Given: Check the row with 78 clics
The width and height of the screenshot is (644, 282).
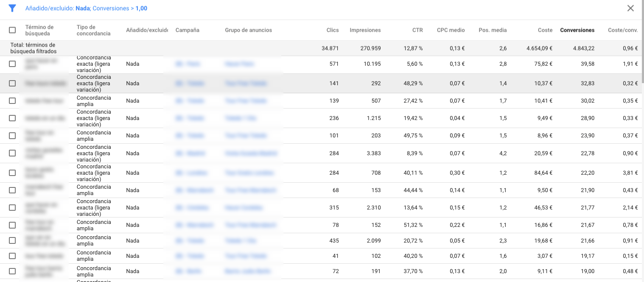Looking at the screenshot, I should (x=12, y=225).
